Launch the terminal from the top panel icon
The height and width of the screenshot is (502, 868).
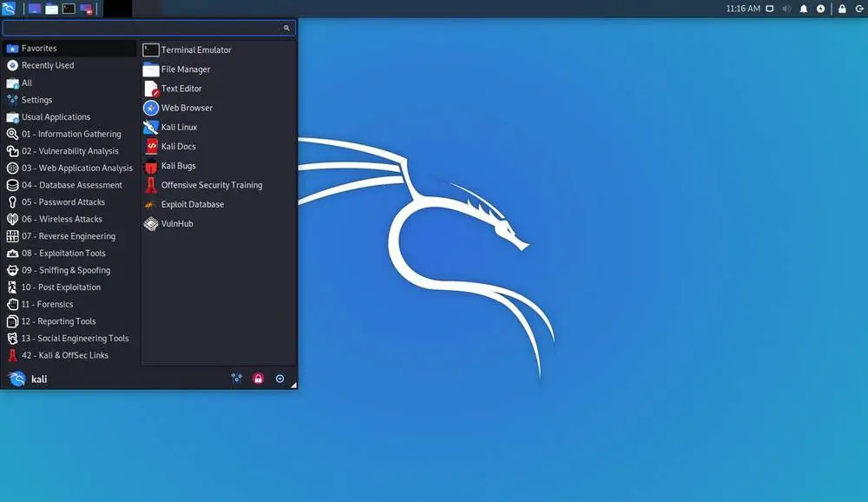[x=69, y=9]
